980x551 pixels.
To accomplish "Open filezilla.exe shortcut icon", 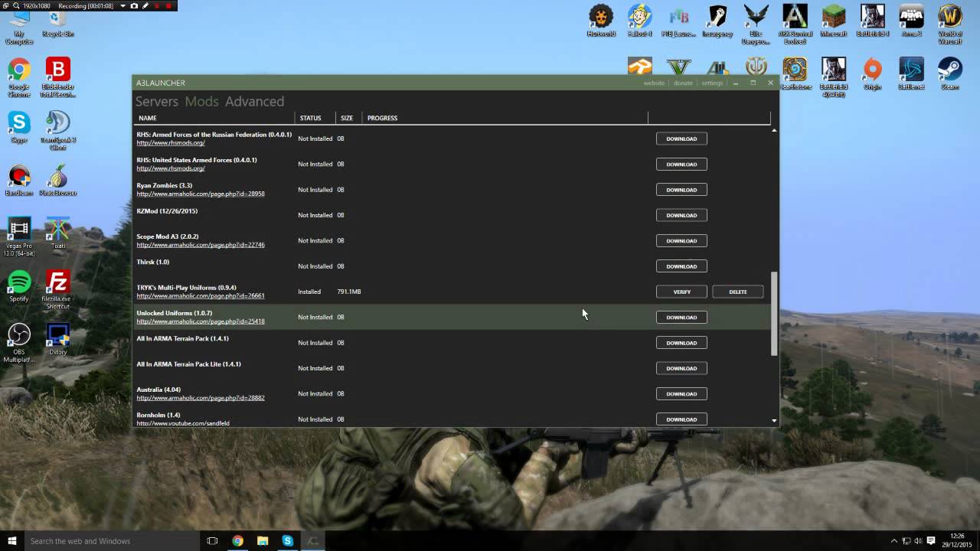I will [x=57, y=289].
